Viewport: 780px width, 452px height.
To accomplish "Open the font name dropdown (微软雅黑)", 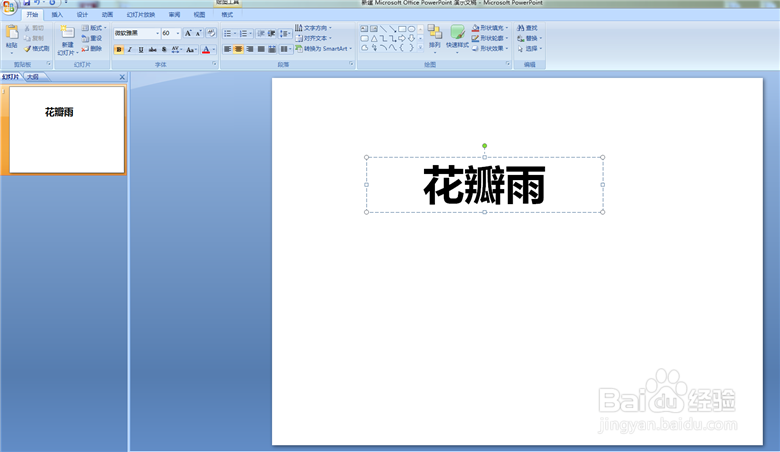I will coord(157,33).
